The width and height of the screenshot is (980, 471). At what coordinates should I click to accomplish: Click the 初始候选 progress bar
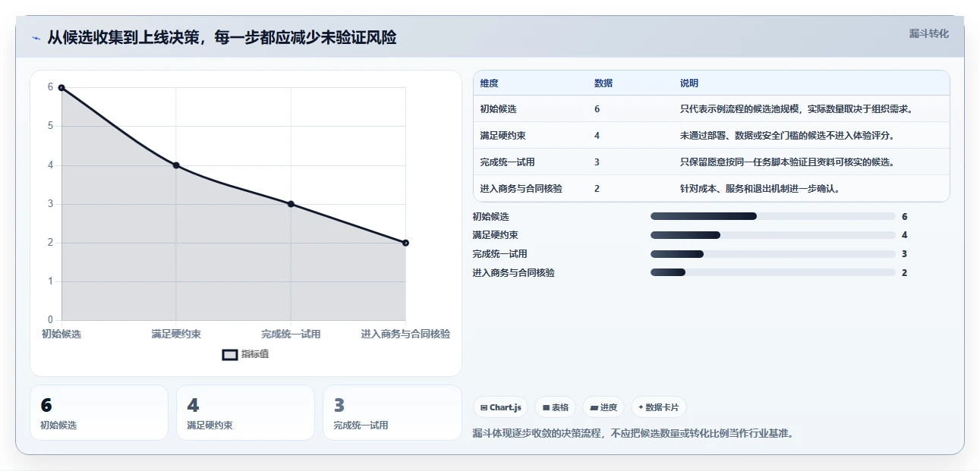773,216
